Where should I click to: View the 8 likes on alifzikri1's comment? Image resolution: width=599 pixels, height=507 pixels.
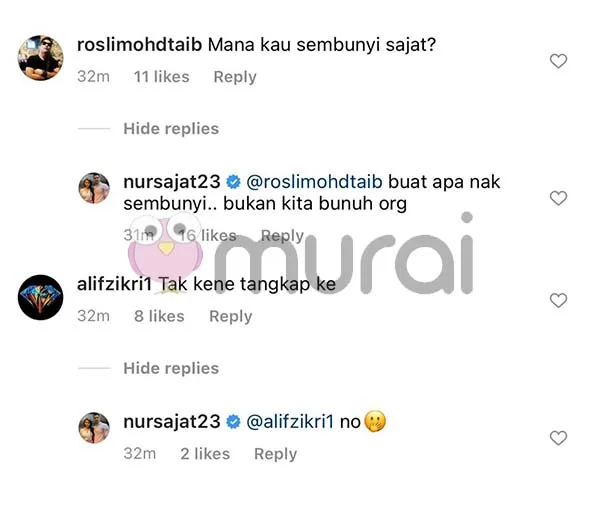pos(159,316)
